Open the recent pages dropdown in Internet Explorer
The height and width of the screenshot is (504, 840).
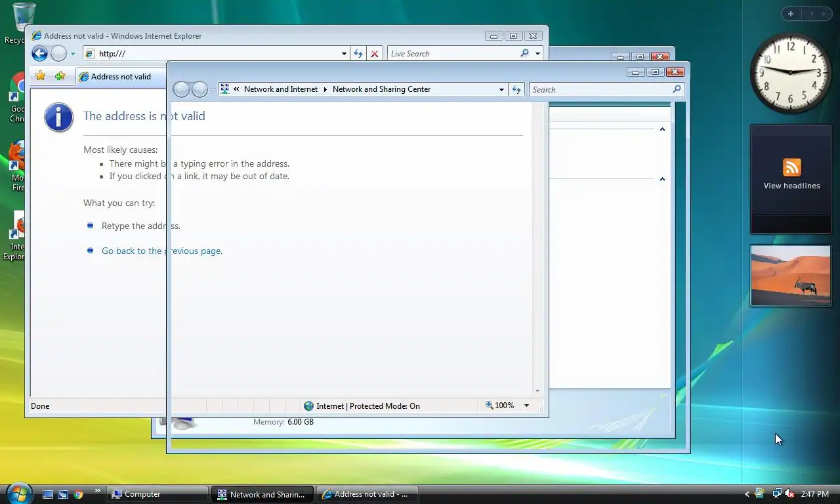click(x=73, y=54)
